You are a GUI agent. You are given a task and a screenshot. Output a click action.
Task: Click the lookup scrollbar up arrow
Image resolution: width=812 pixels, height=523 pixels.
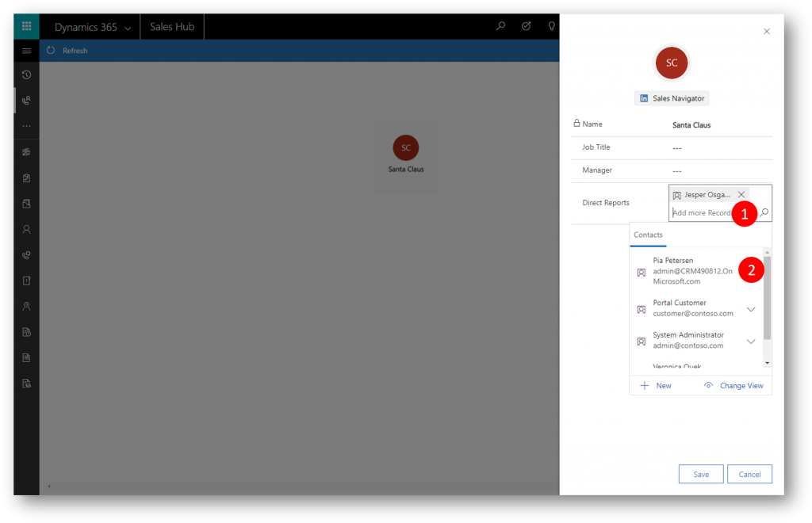tap(768, 252)
